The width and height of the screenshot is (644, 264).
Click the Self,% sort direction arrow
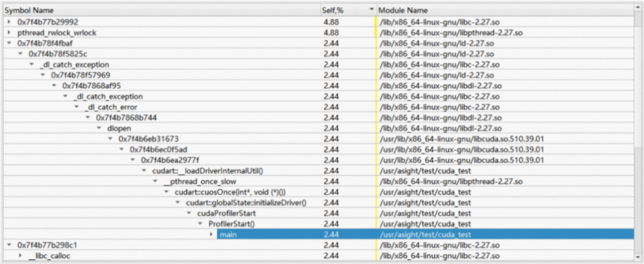click(372, 11)
